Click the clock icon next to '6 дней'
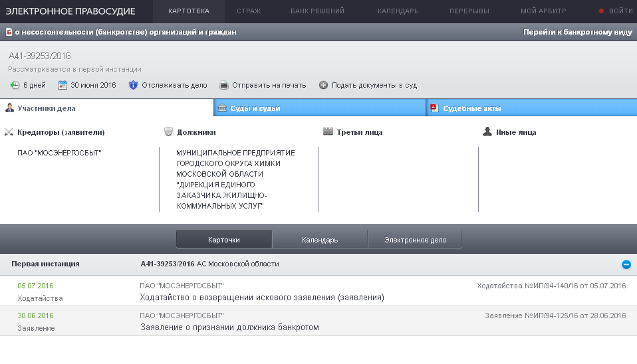This screenshot has height=364, width=637. pos(15,85)
